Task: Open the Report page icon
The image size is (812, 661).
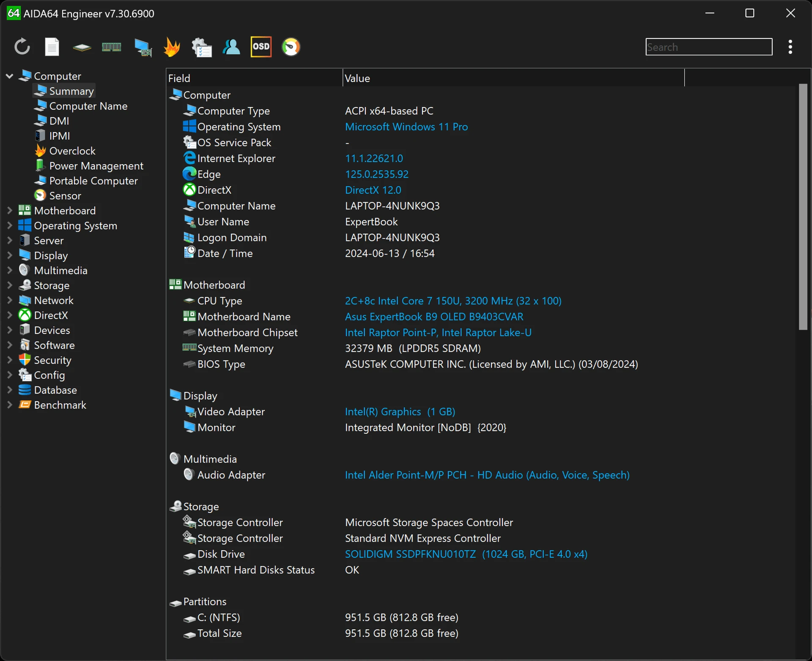Action: 52,47
